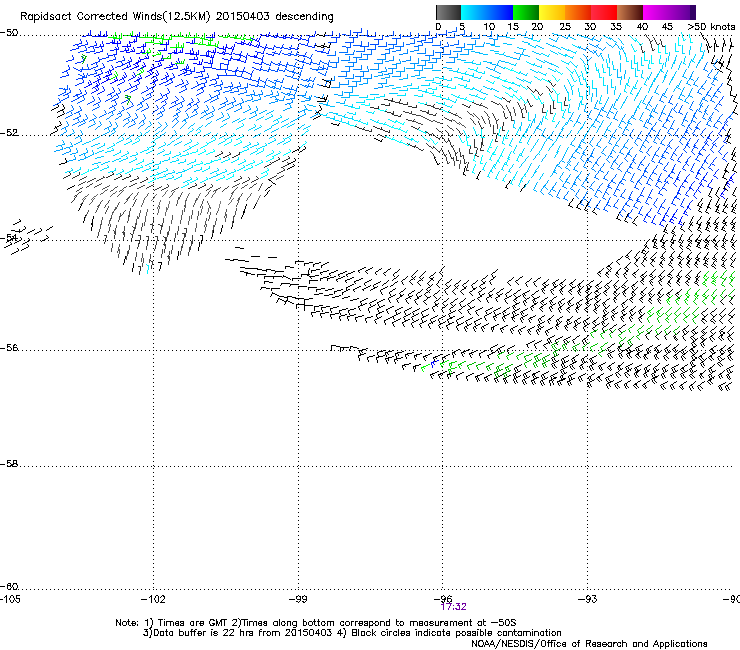
Task: Click the '-105' longitude axis label
Action: click(10, 599)
